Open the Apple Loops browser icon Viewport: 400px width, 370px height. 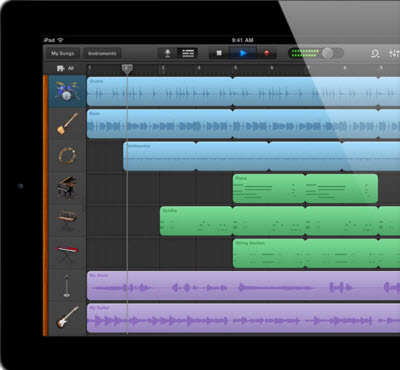click(375, 54)
